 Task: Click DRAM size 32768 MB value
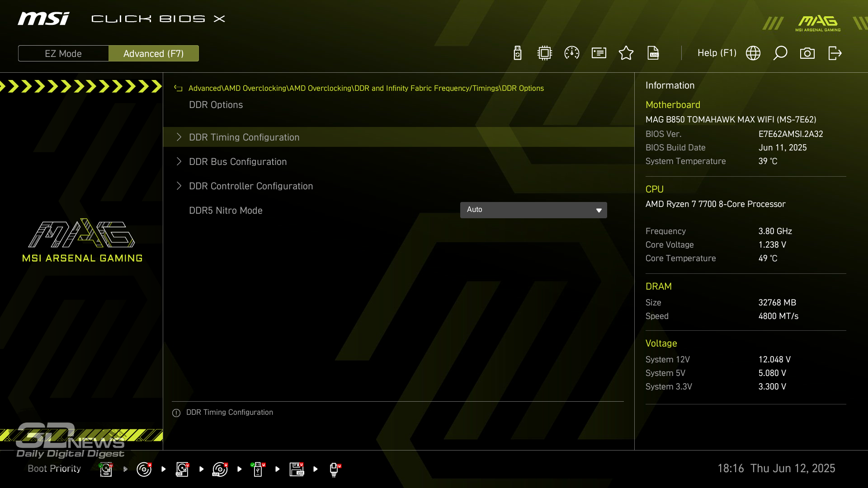[x=778, y=303]
